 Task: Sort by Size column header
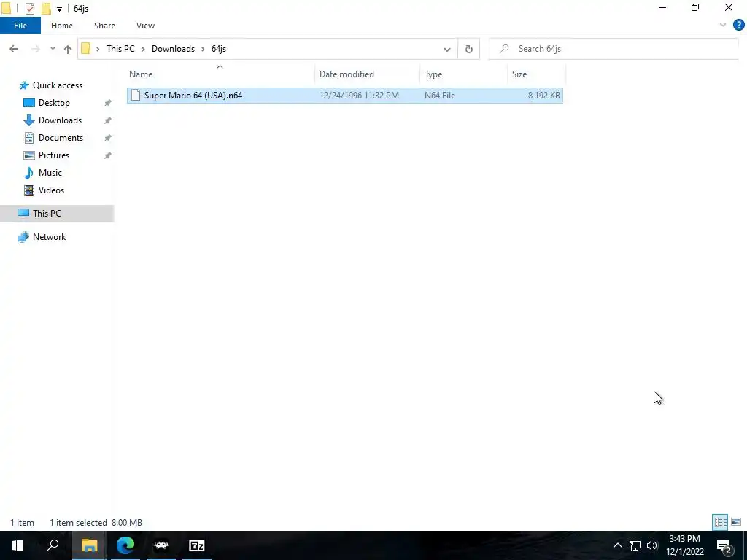coord(536,74)
